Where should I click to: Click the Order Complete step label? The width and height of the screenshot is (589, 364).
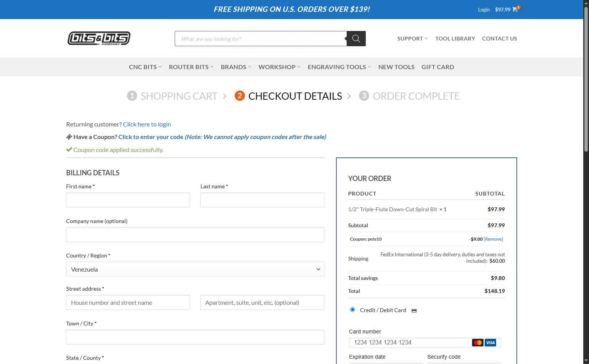click(416, 96)
